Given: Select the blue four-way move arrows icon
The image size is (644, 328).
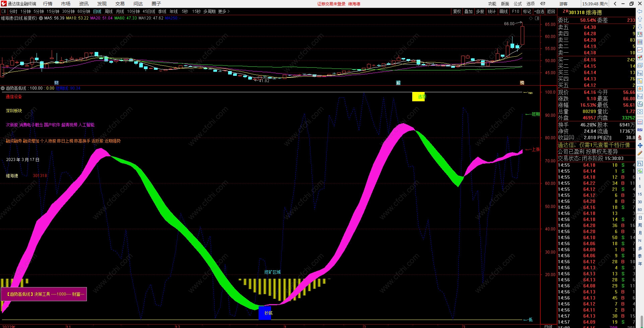Looking at the screenshot, I should pyautogui.click(x=640, y=145).
